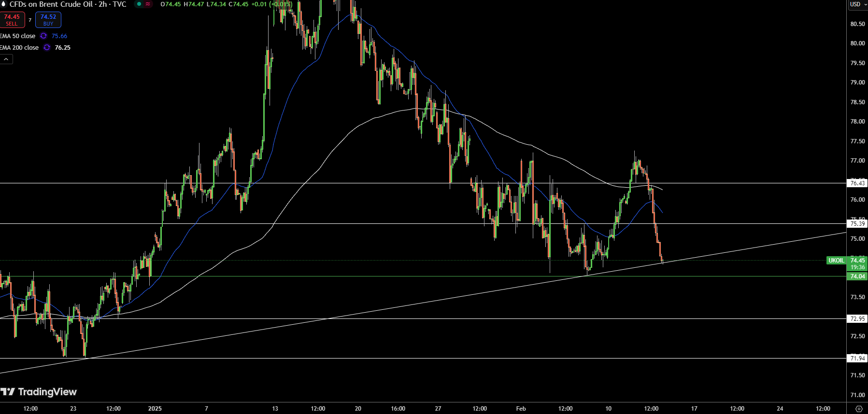Click the 17 date label on time axis

694,408
